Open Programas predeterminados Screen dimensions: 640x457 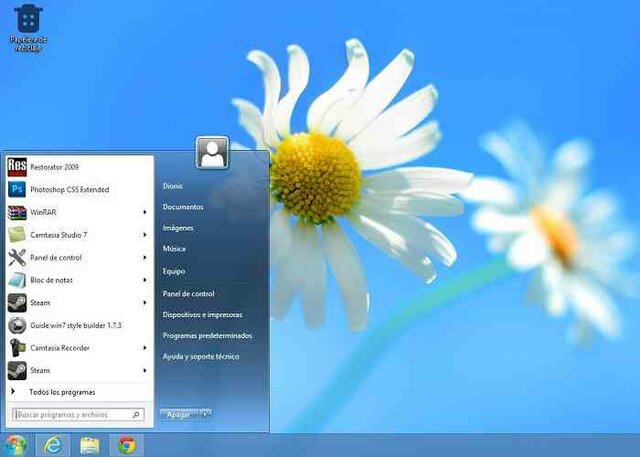pyautogui.click(x=207, y=336)
